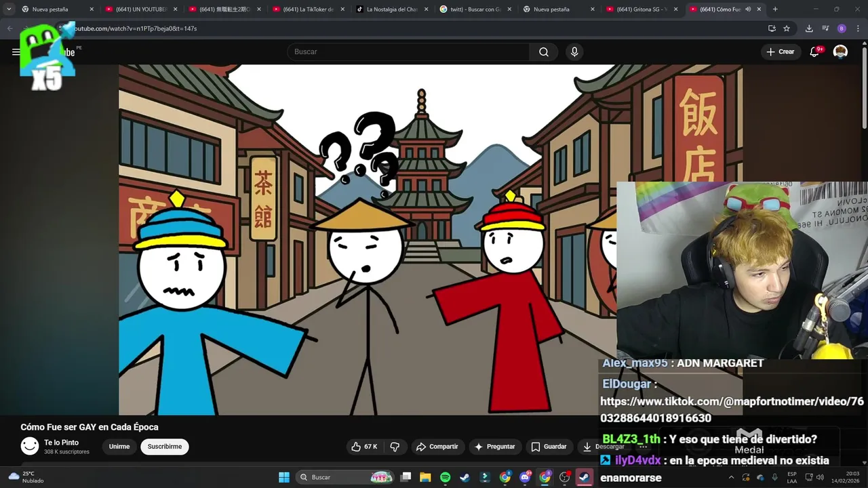Switch to the twitt Buscar con Google tab
Screen dimensions: 868x488
(475, 9)
